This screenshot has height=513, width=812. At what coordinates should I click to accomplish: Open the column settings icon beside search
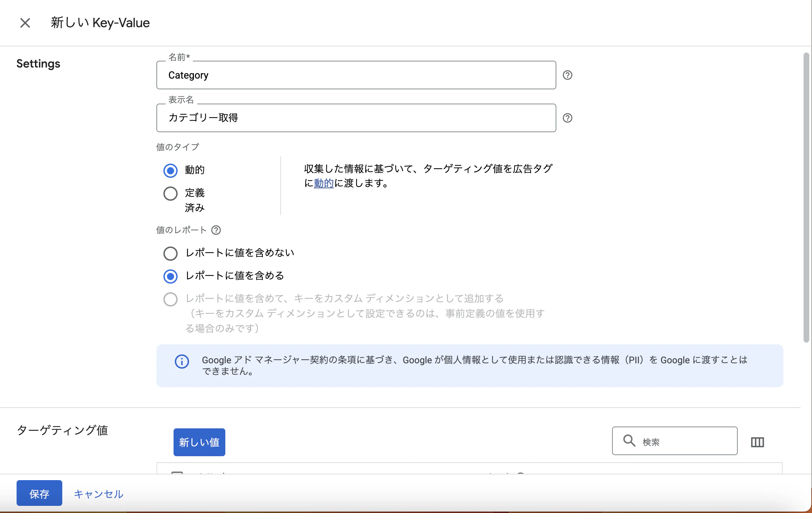coord(757,442)
